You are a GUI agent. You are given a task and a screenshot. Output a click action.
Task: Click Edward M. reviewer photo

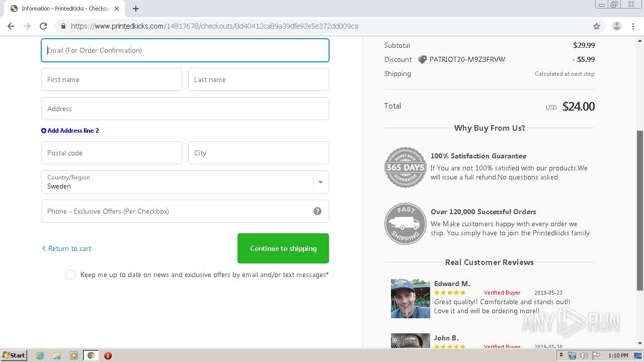tap(411, 299)
